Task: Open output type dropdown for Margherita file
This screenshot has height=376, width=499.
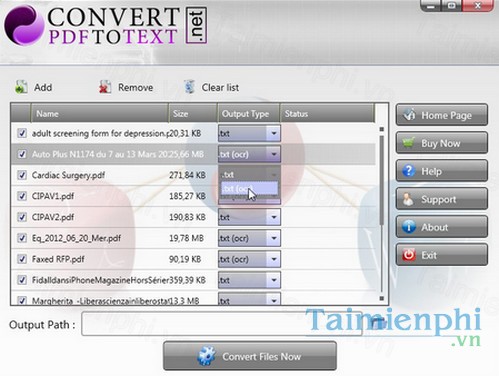Action: [x=274, y=300]
